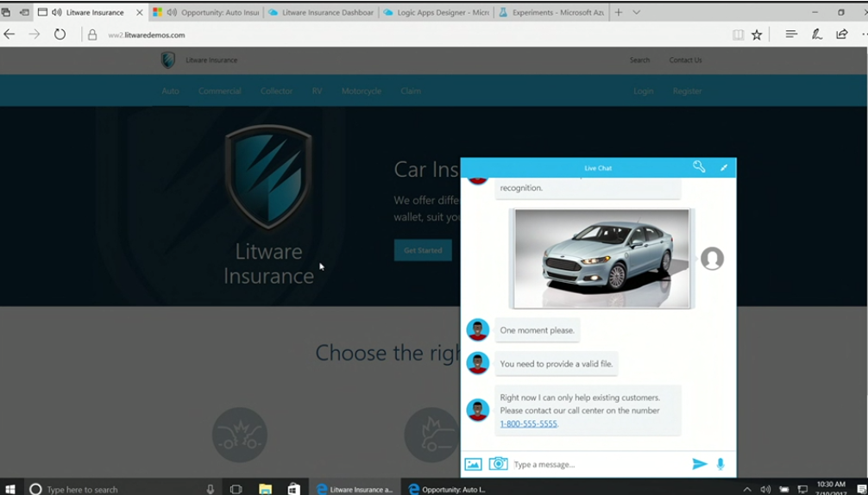
Task: Switch to Experiments - Microsoft Azure tab
Action: pos(550,12)
